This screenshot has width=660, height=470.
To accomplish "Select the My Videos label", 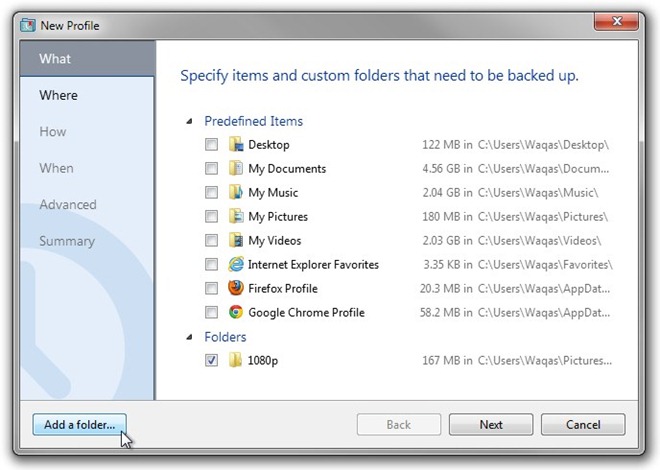I will coord(274,241).
